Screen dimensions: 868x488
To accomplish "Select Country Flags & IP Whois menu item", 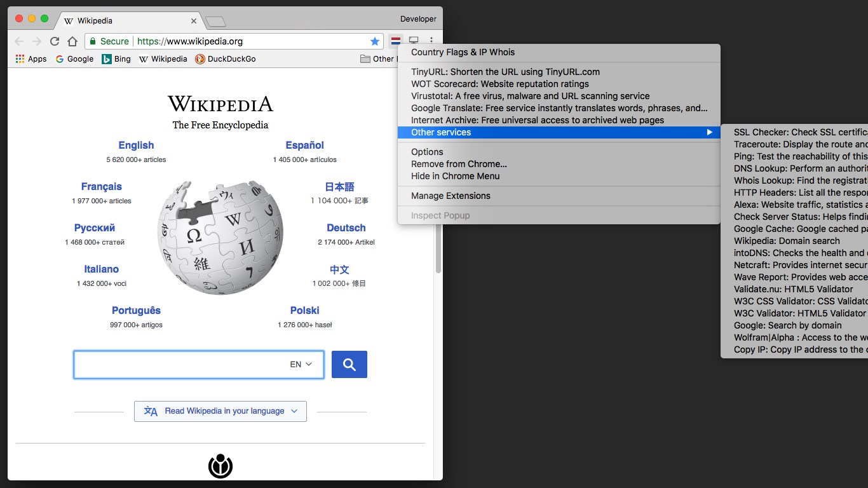I will pos(559,52).
